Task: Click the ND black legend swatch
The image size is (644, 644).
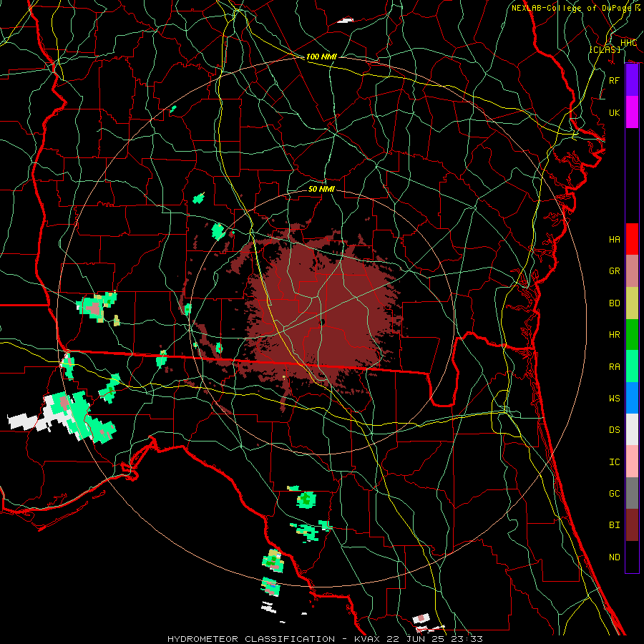Action: click(x=632, y=557)
